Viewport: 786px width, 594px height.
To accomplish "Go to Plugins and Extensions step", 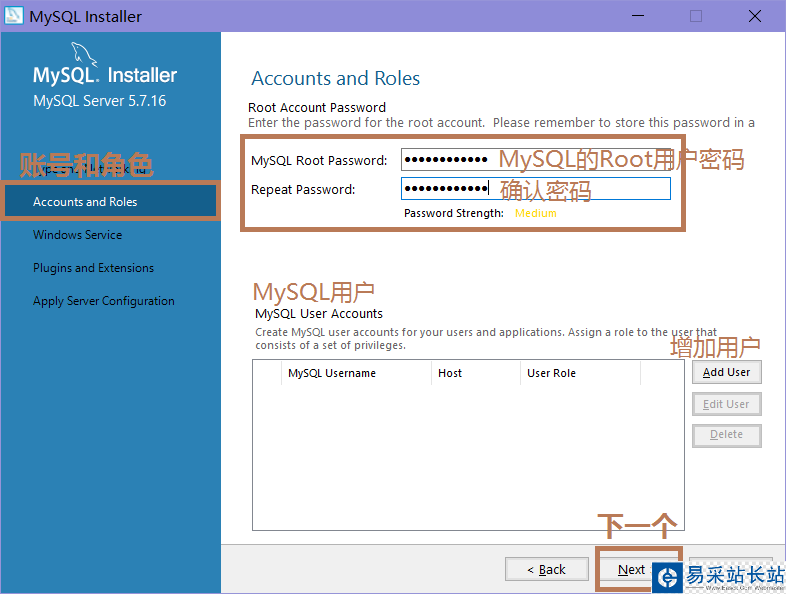I will click(x=93, y=268).
